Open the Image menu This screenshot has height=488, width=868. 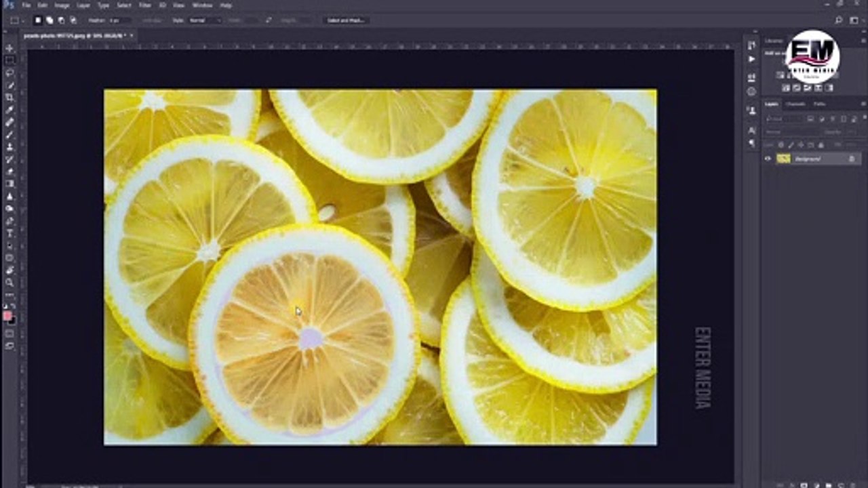[x=62, y=5]
